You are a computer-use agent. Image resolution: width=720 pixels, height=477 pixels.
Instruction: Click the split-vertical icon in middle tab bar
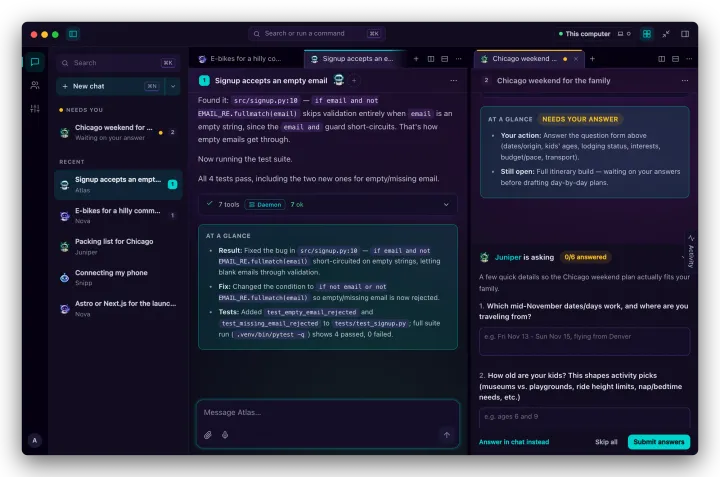click(x=431, y=59)
